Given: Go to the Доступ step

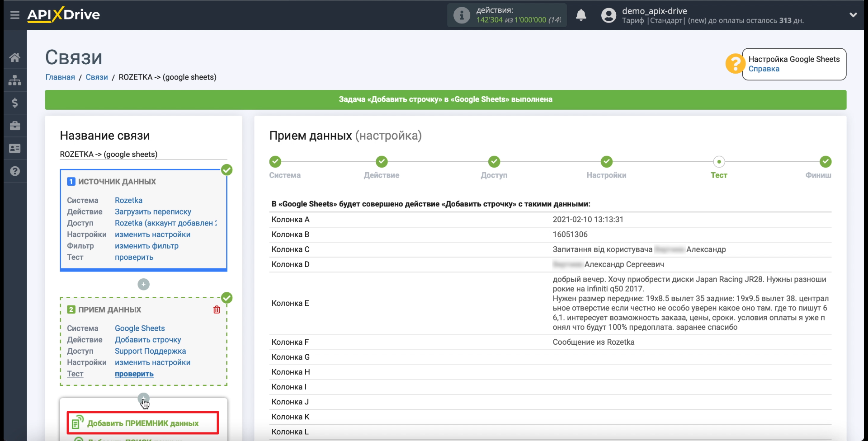Looking at the screenshot, I should [494, 162].
